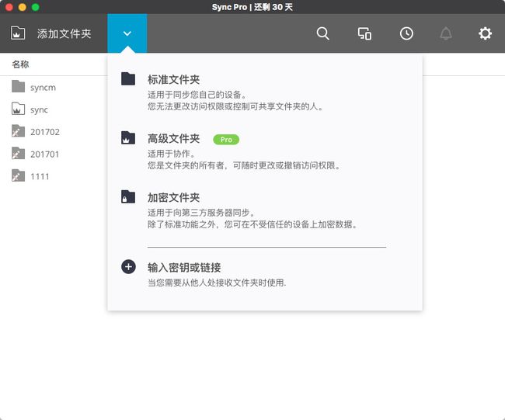Screen dimensions: 505x420
Task: Click the green Pro badge
Action: point(226,140)
